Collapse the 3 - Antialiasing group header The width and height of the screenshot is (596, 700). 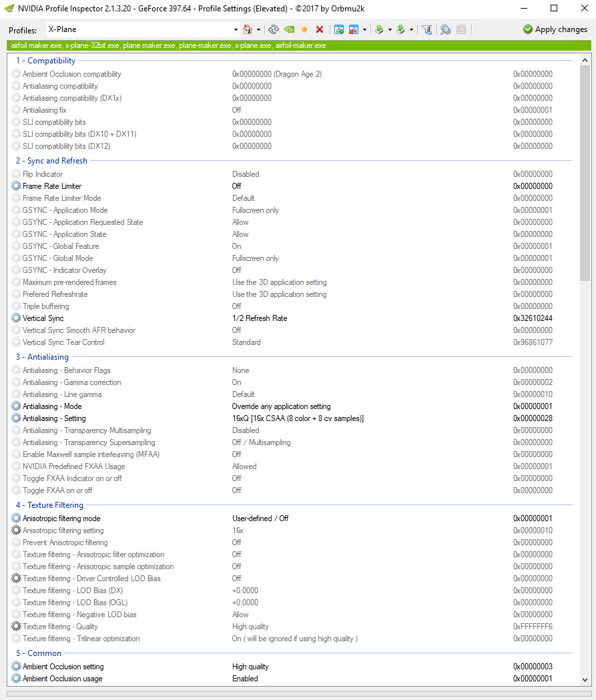click(42, 357)
